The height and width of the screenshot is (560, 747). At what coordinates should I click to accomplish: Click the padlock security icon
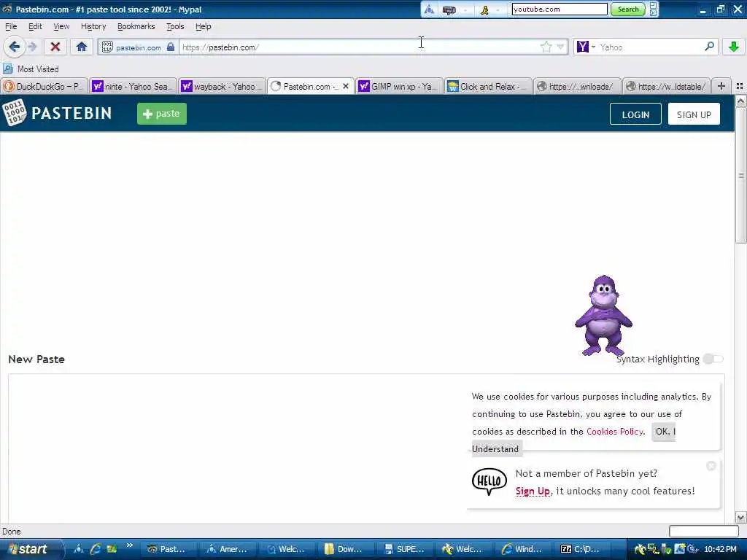[x=171, y=47]
